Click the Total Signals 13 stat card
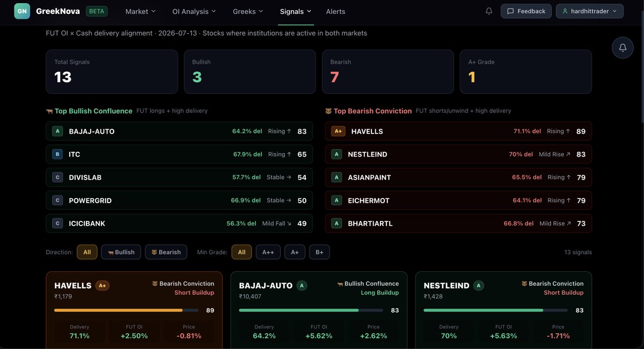The image size is (644, 349). click(x=112, y=72)
